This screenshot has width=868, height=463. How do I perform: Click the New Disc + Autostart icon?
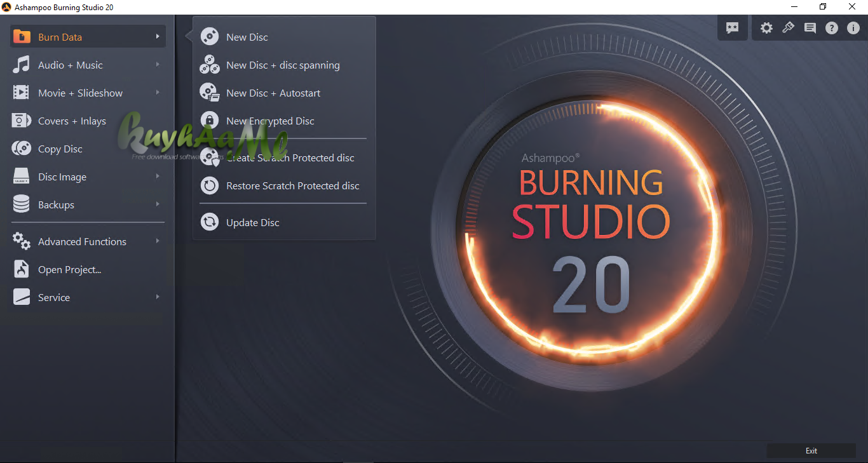(x=210, y=93)
